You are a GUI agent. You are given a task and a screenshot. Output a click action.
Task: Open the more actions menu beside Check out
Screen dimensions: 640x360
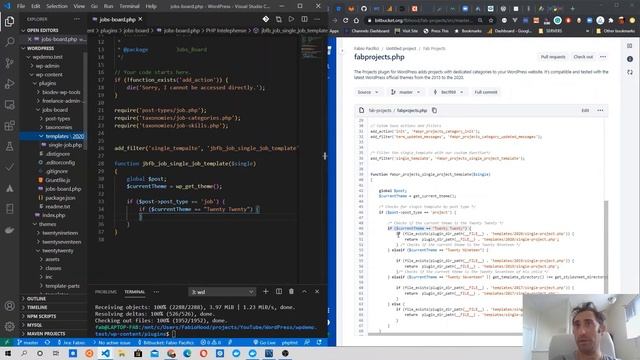pyautogui.click(x=603, y=57)
